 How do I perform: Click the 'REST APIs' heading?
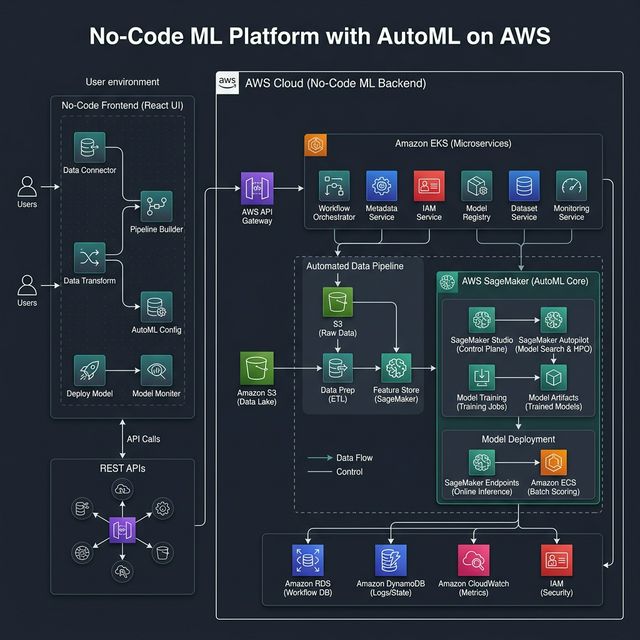pyautogui.click(x=122, y=468)
